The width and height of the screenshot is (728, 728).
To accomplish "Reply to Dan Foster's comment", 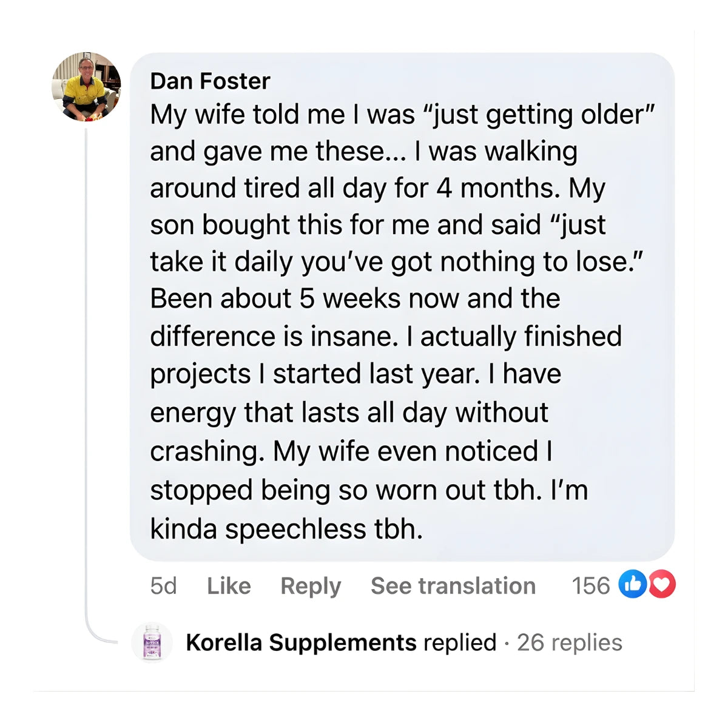I will [x=311, y=586].
